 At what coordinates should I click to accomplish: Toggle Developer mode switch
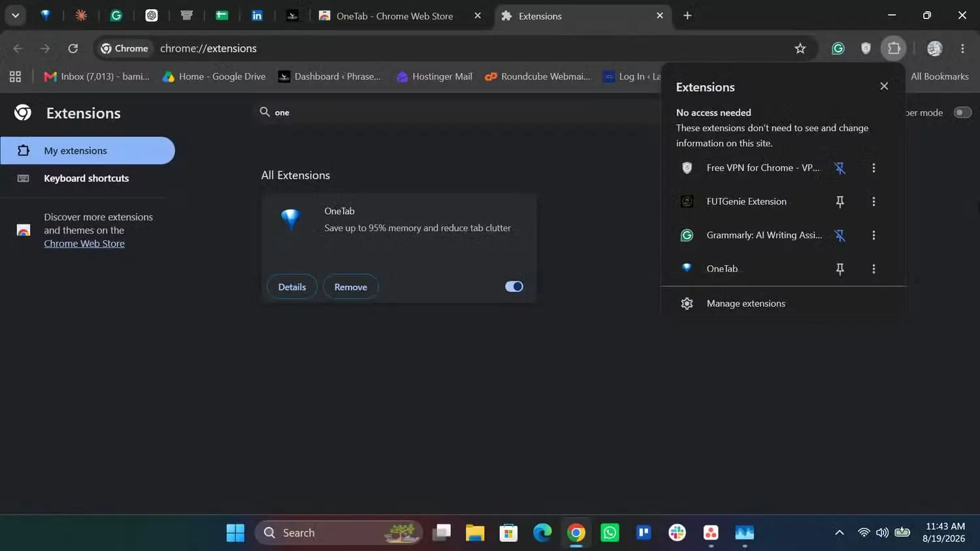[x=962, y=112]
